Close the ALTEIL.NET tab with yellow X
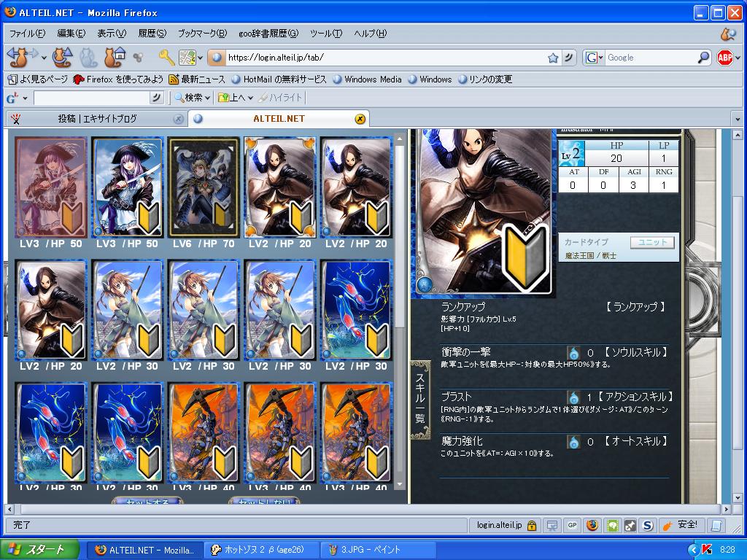Image resolution: width=747 pixels, height=560 pixels. point(360,119)
